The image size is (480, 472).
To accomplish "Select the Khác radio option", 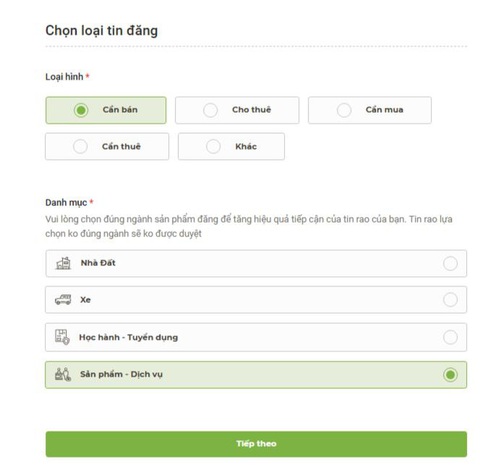I will (x=213, y=146).
